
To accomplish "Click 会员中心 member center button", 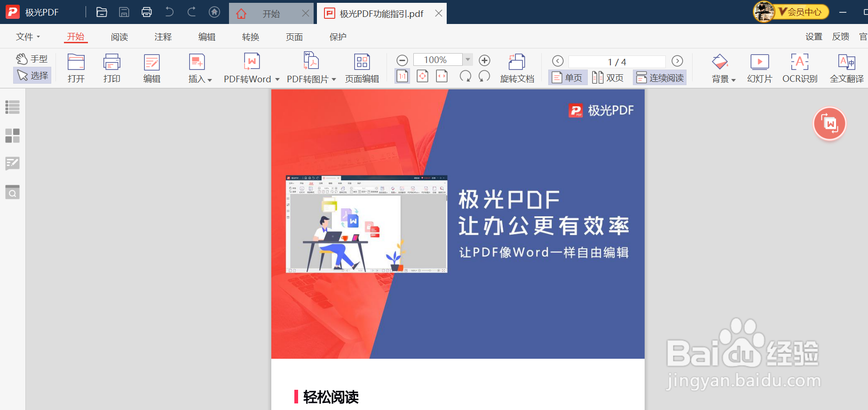I will 803,12.
